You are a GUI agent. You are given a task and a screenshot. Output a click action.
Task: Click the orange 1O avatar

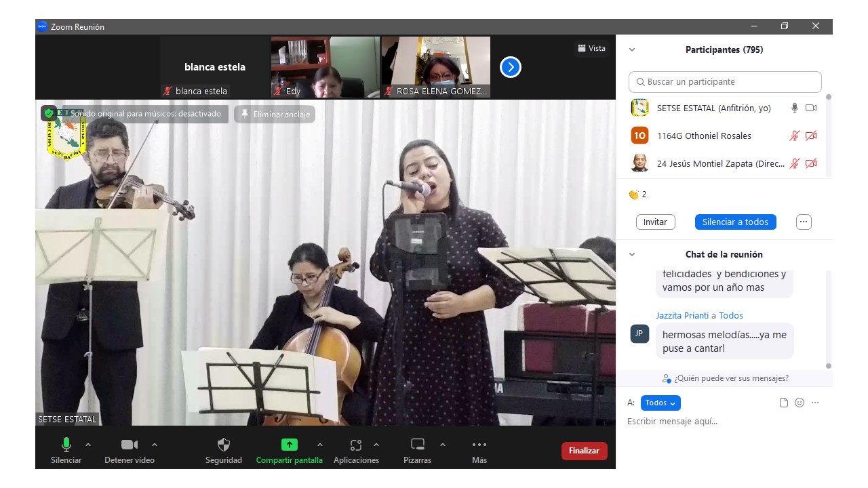pos(639,136)
